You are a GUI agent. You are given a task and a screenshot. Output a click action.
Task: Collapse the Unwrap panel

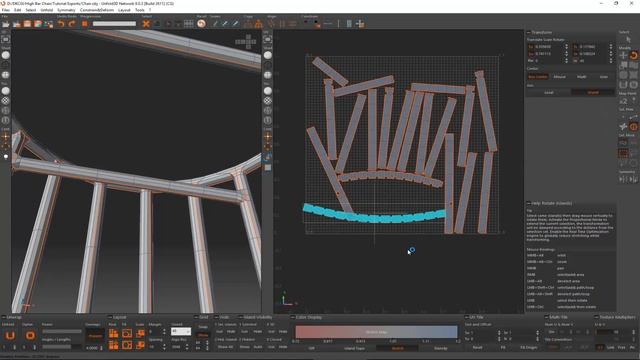[x=4, y=317]
